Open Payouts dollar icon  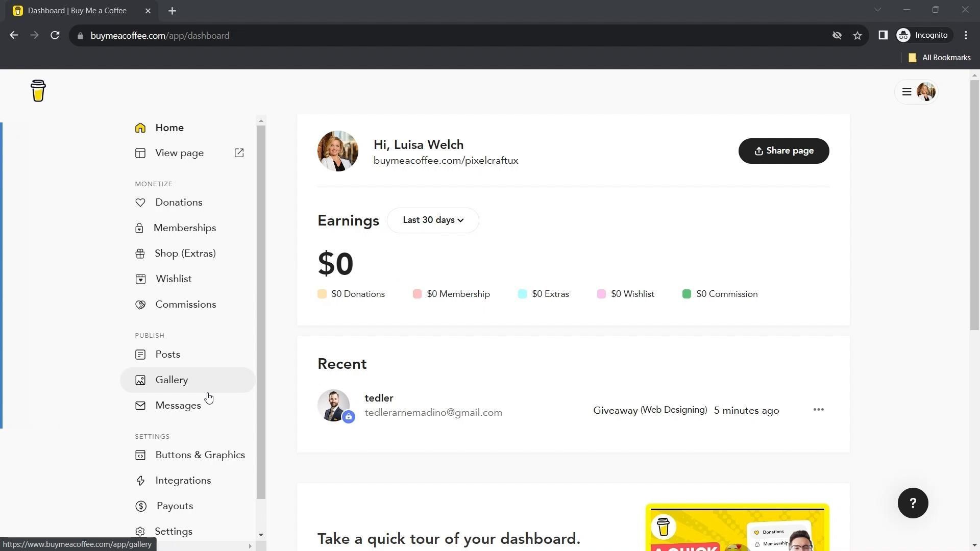point(140,506)
